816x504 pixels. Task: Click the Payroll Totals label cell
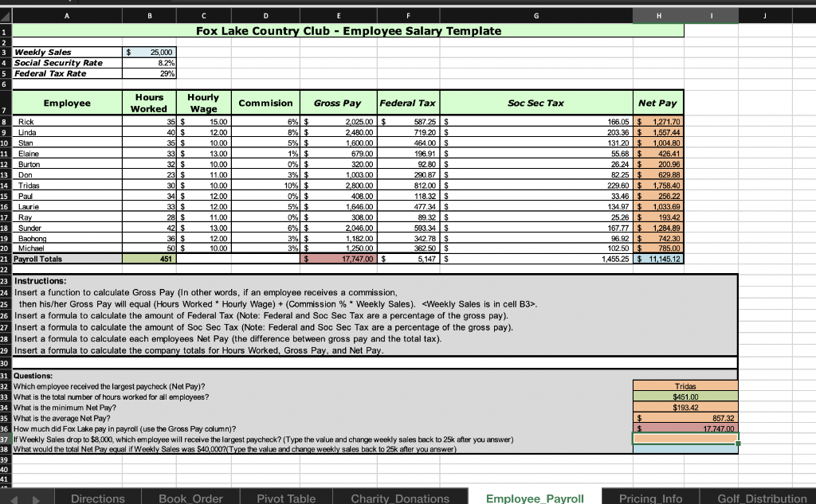tap(67, 259)
